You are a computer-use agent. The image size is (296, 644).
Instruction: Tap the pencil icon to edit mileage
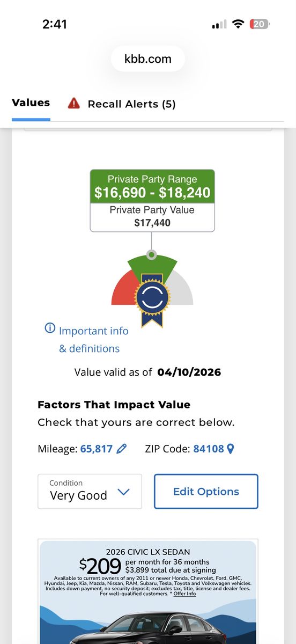coord(122,449)
